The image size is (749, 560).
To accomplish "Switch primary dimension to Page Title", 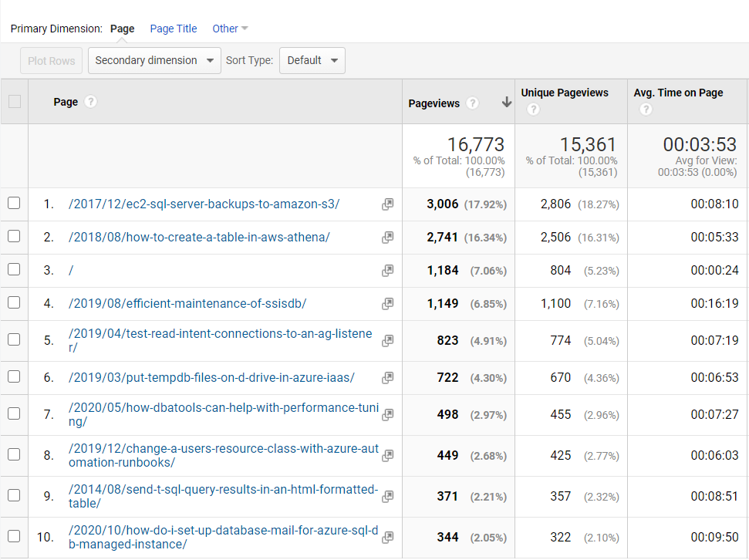I will [173, 29].
